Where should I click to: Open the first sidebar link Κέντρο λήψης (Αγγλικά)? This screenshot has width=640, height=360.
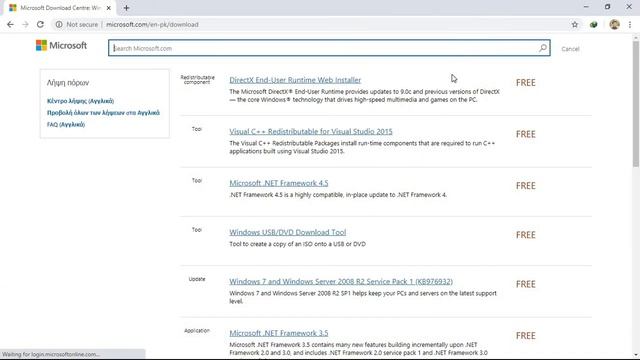pyautogui.click(x=80, y=101)
